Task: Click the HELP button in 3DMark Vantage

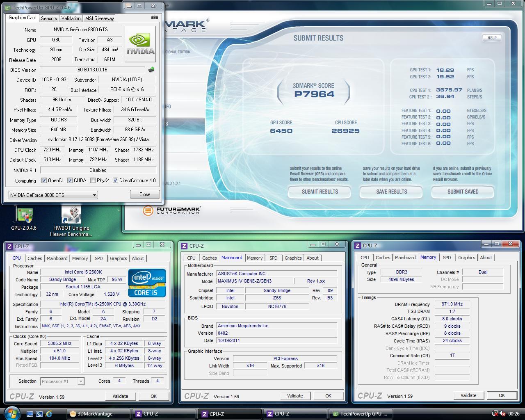Action: pos(492,38)
